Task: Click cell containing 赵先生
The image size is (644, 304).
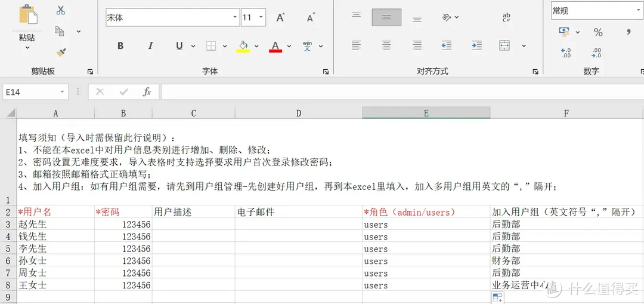Action: (x=55, y=224)
